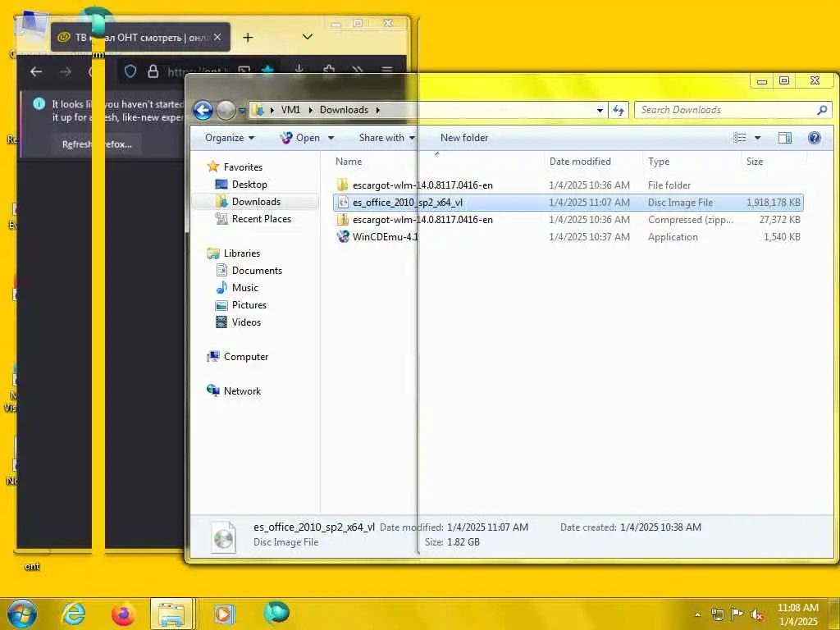This screenshot has width=840, height=630.
Task: Click the Messenger icon on taskbar
Action: (276, 612)
